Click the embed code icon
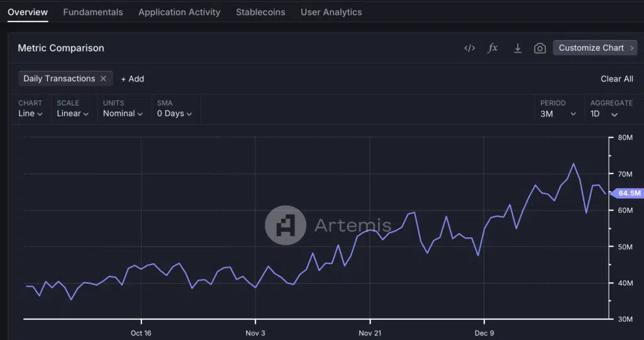Viewport: 644px width, 340px height. tap(469, 48)
